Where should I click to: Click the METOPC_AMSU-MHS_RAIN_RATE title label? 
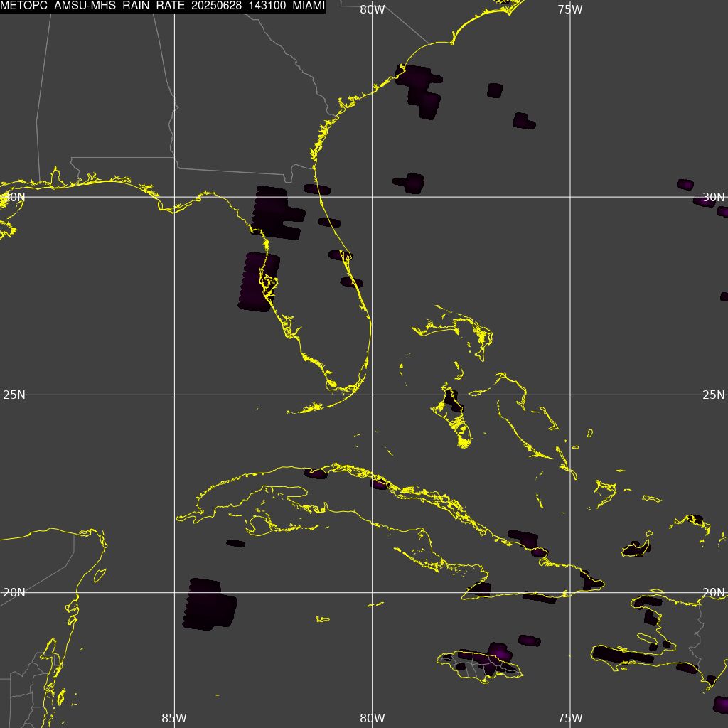pos(163,6)
